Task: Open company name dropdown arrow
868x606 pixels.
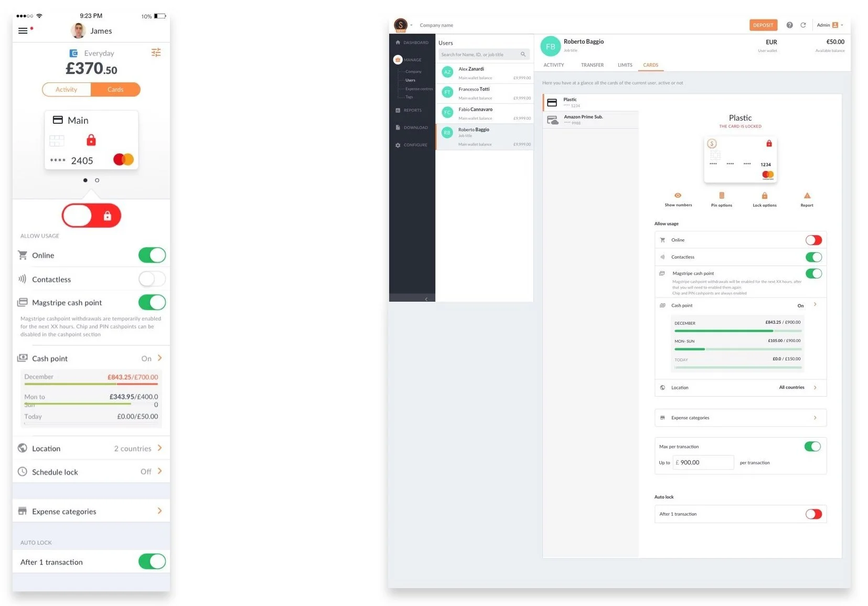Action: tap(412, 25)
